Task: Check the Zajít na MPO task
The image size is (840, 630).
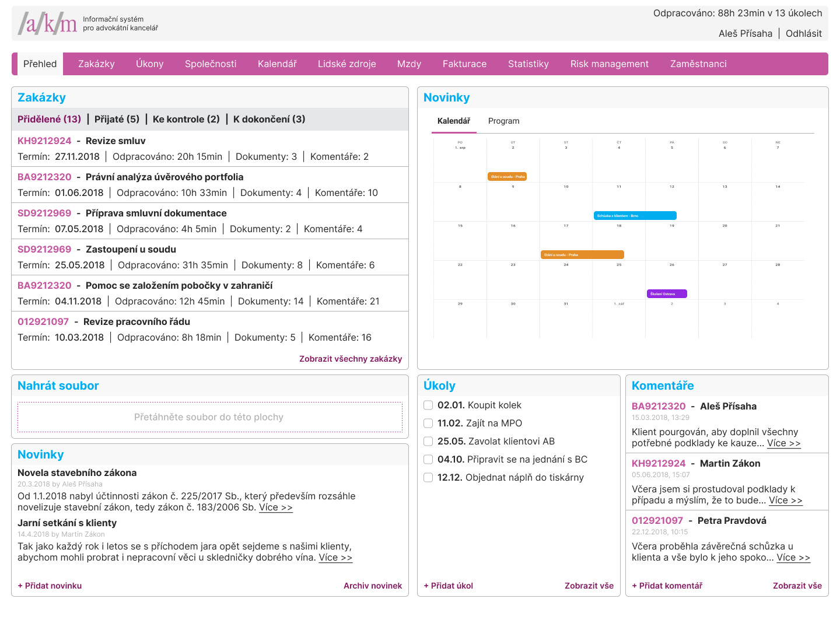Action: [x=428, y=423]
